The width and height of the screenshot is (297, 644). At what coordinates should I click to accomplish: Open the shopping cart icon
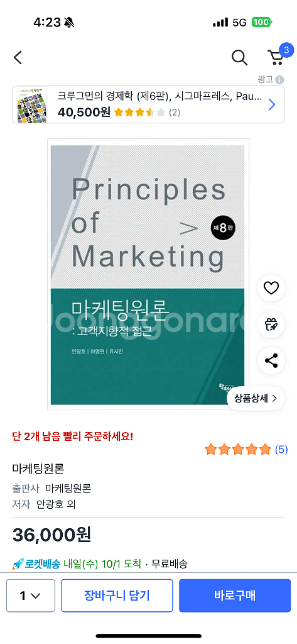point(276,57)
